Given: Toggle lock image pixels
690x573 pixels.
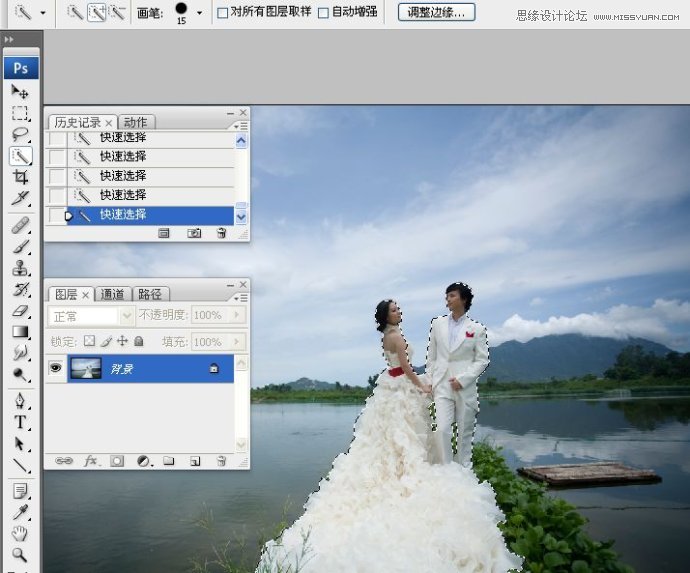Looking at the screenshot, I should pyautogui.click(x=106, y=341).
